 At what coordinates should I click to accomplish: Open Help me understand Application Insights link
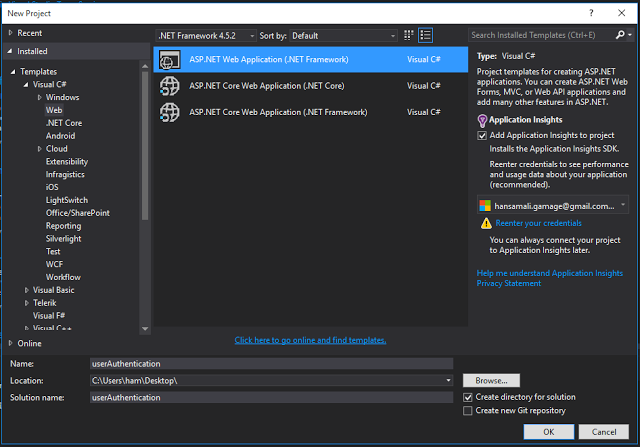click(550, 273)
